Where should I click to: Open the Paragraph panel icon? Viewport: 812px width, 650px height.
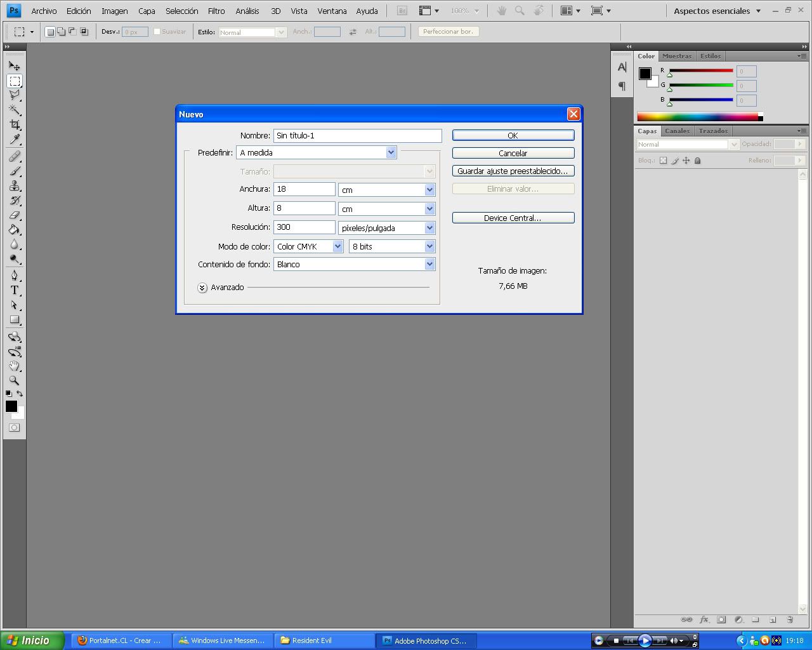point(622,86)
